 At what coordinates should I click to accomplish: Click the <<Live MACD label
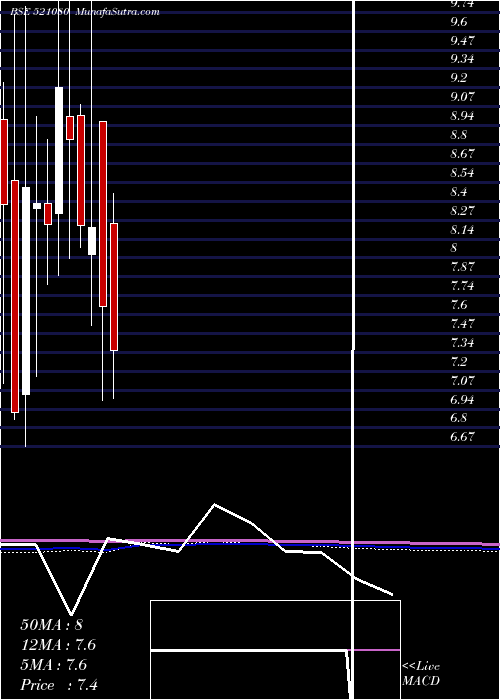[x=421, y=674]
